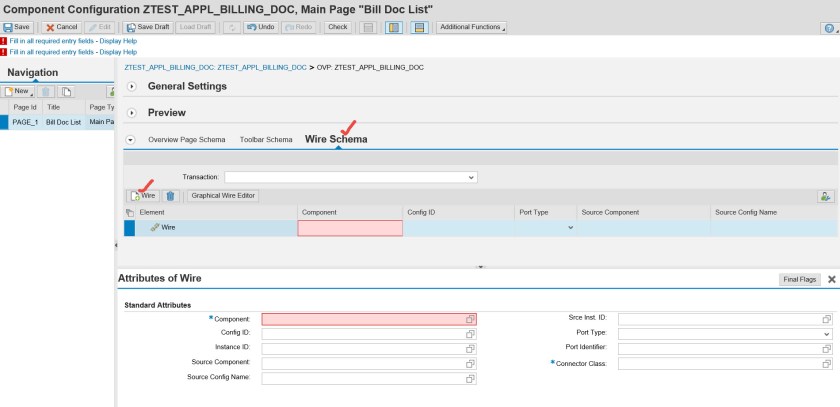Open value help for Config ID field

pos(470,334)
